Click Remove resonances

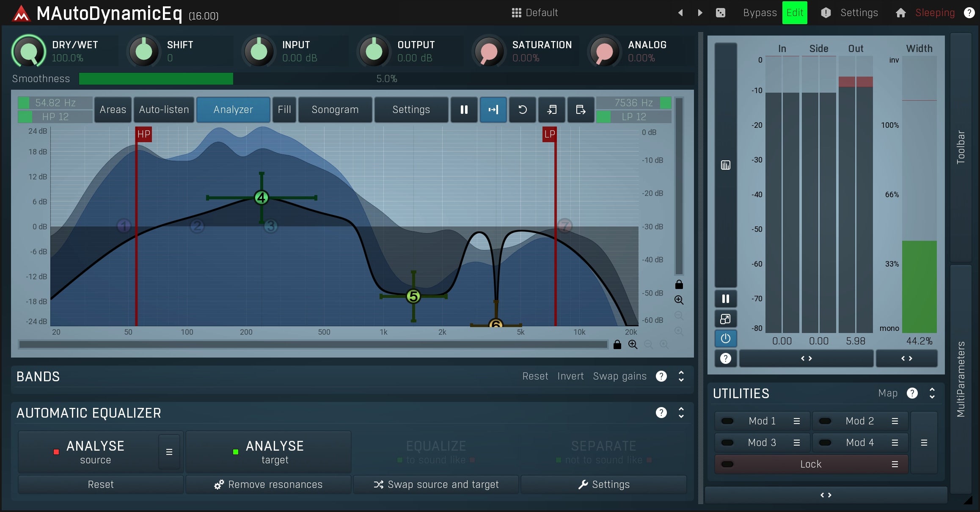click(x=268, y=484)
